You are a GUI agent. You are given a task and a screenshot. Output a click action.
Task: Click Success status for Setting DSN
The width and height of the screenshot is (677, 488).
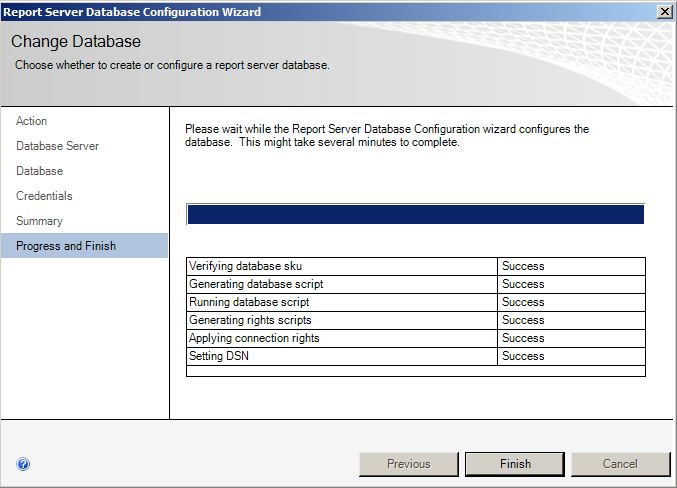pos(523,356)
